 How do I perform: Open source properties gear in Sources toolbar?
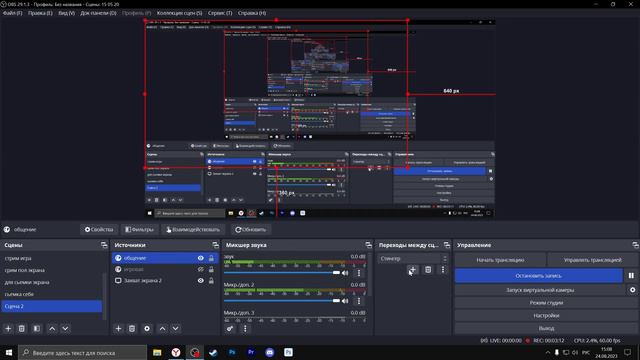pyautogui.click(x=147, y=329)
